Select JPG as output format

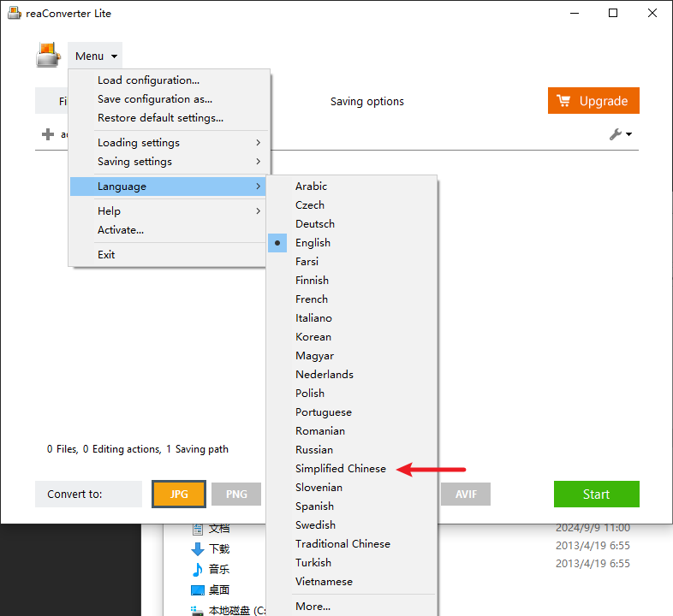[179, 495]
